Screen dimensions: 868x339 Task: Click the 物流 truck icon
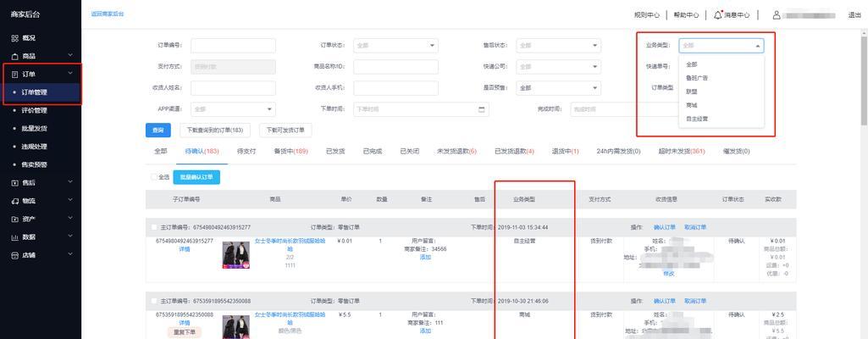pyautogui.click(x=15, y=201)
